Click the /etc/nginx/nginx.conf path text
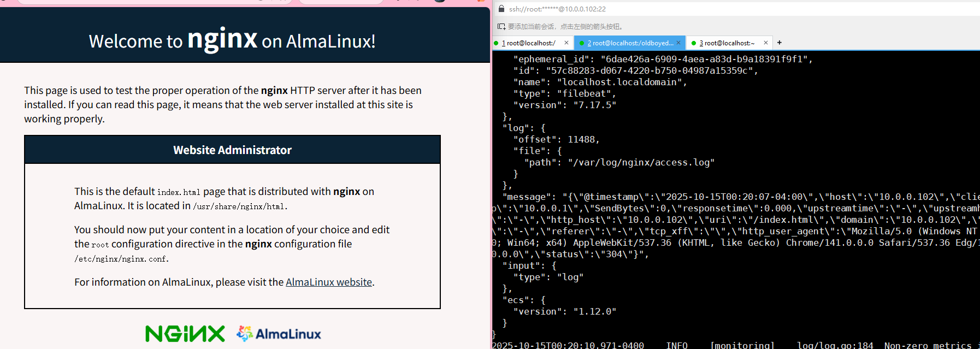The height and width of the screenshot is (349, 980). click(120, 259)
